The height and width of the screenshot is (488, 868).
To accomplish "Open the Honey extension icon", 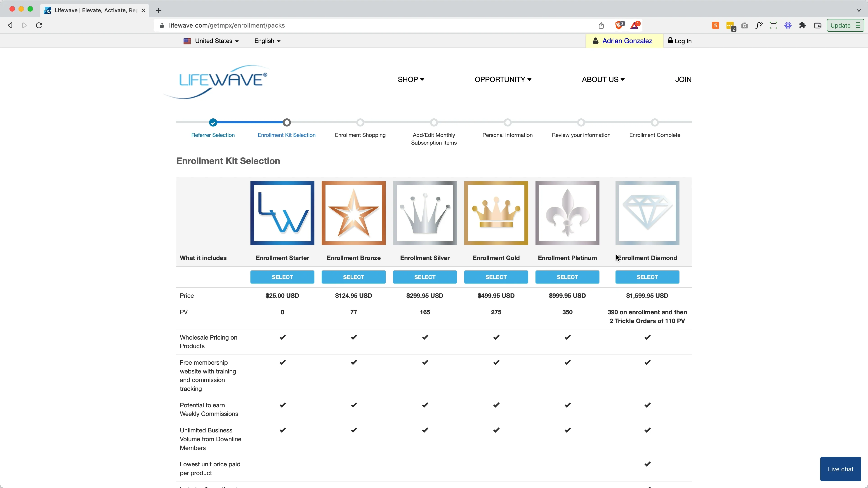I will click(x=716, y=25).
